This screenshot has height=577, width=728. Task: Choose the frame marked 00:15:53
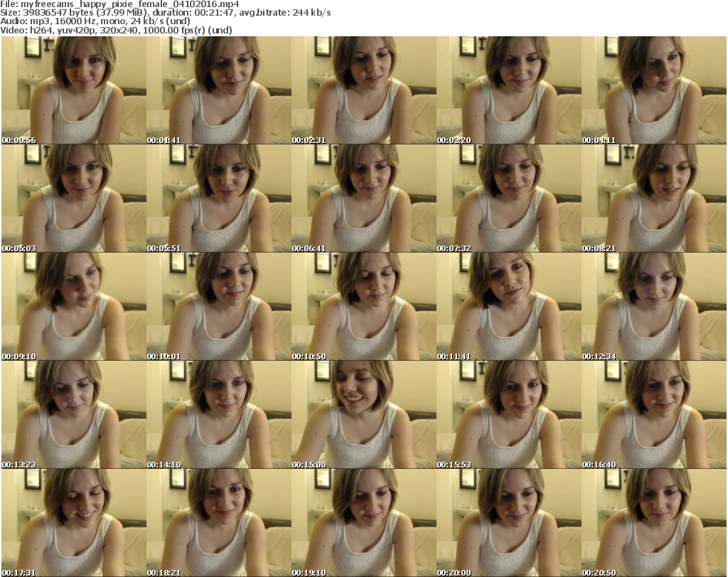click(509, 415)
